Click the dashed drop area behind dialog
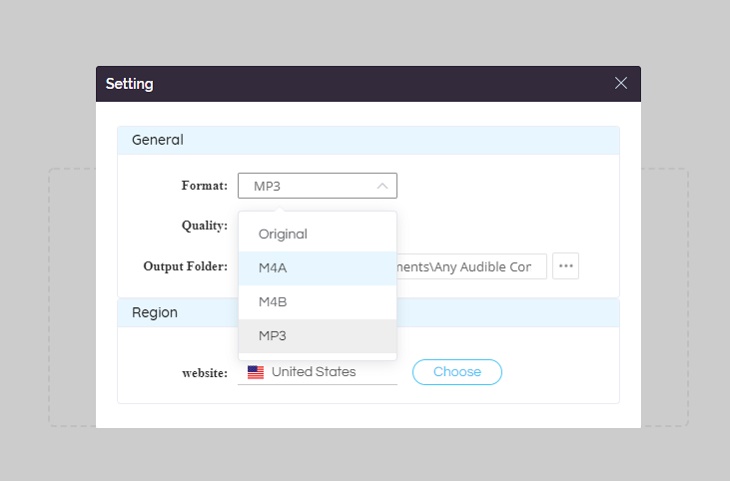Screen dimensions: 730x481 tap(72, 297)
